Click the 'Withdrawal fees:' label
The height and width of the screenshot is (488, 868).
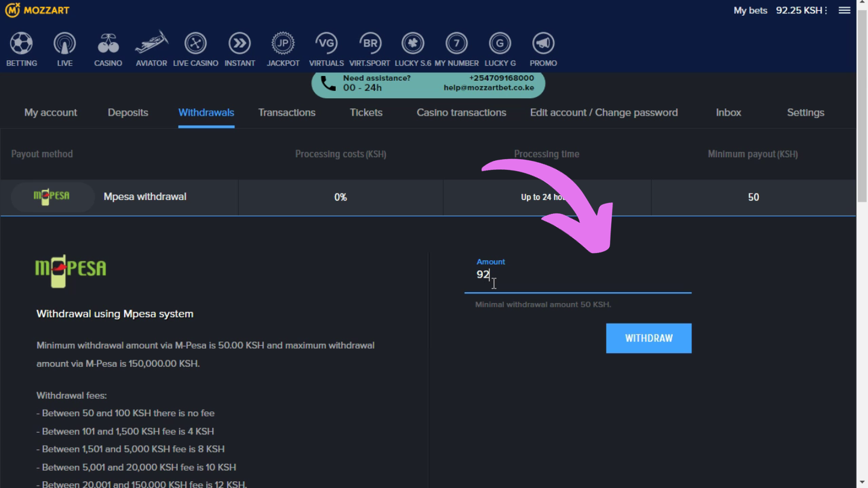pyautogui.click(x=72, y=396)
